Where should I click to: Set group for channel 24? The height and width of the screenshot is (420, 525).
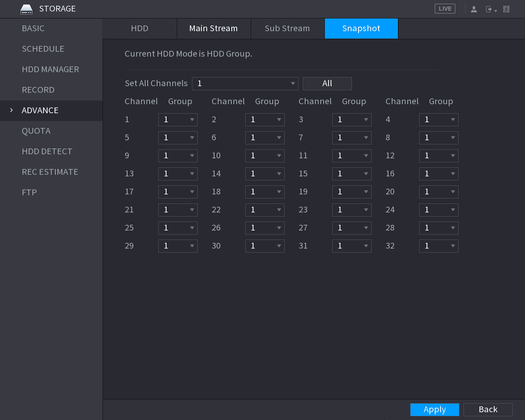(x=439, y=210)
